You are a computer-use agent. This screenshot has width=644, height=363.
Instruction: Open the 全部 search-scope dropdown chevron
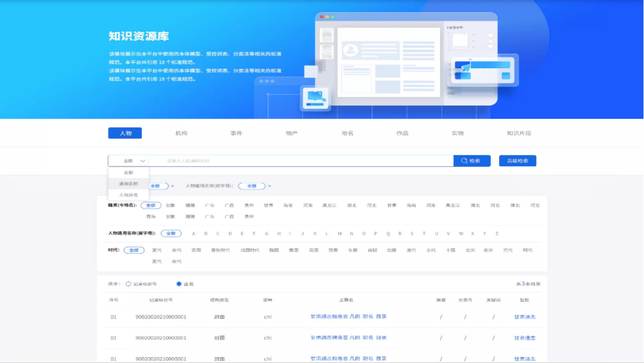pyautogui.click(x=143, y=161)
